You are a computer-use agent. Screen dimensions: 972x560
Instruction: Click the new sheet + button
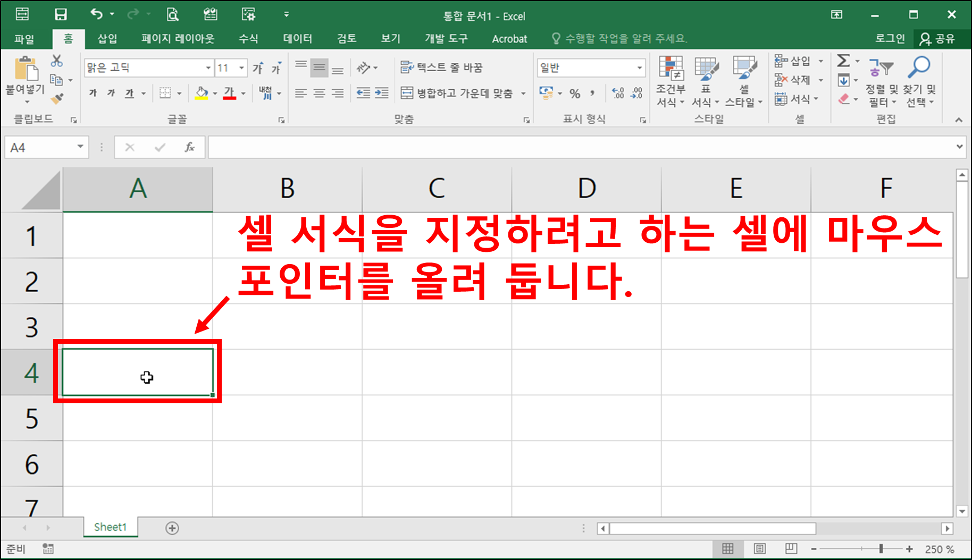[x=171, y=528]
